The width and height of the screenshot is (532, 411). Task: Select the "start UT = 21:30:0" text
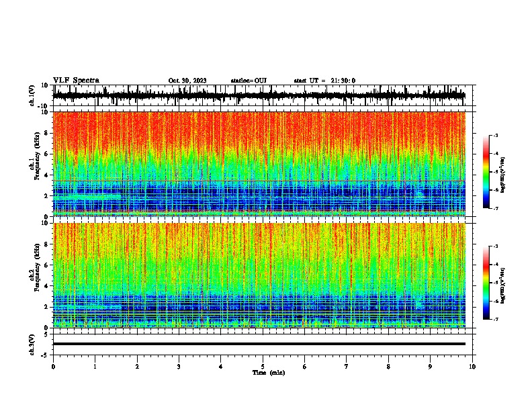[x=324, y=81]
